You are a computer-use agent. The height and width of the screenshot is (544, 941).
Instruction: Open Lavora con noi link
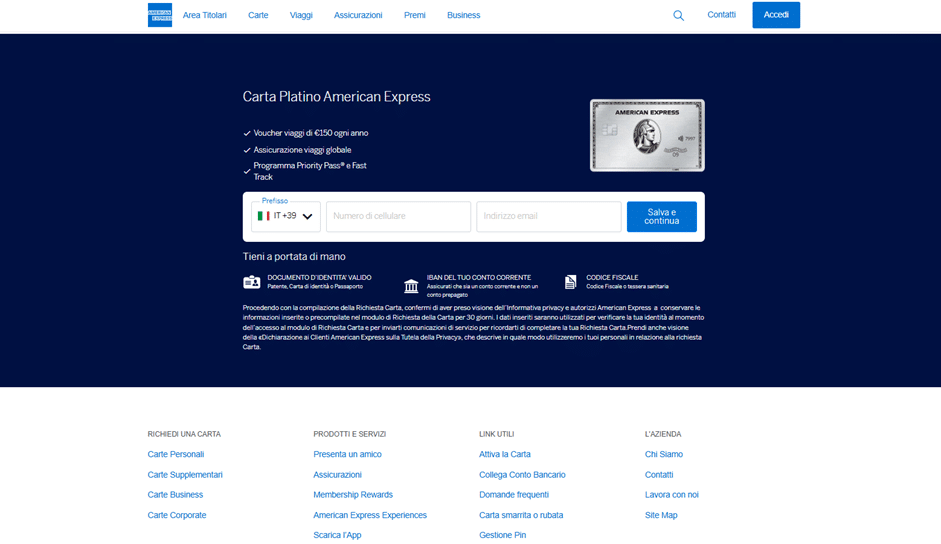(x=672, y=495)
